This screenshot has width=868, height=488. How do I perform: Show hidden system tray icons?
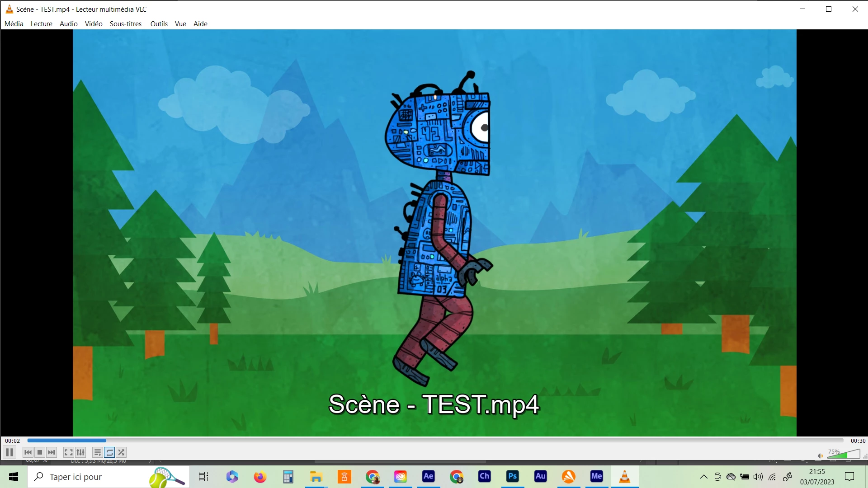[x=704, y=477]
